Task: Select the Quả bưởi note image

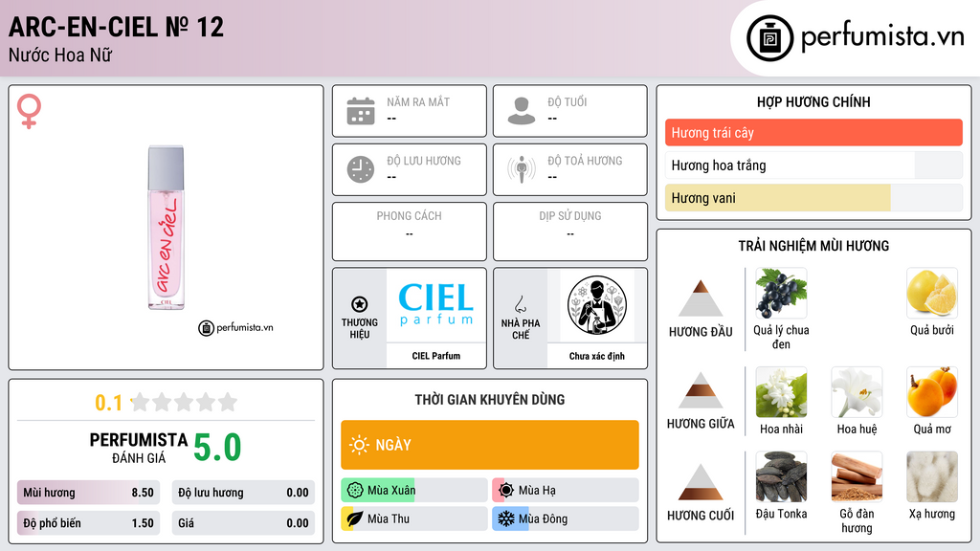Action: (x=932, y=293)
